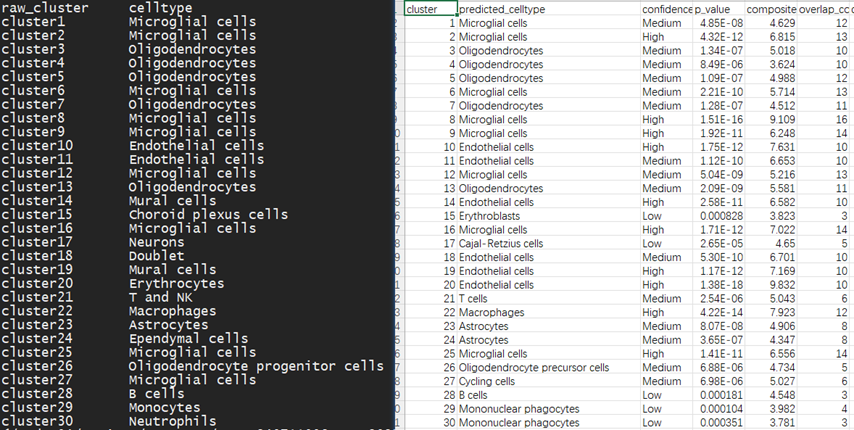Click the p_value cell showing 4.22E-14
The height and width of the screenshot is (430, 854).
717,312
